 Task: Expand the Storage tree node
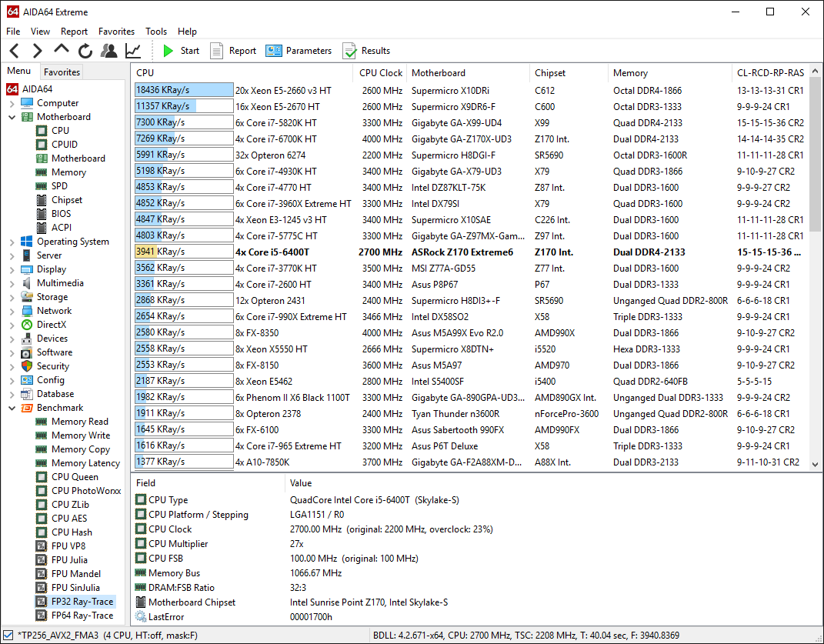[x=12, y=298]
